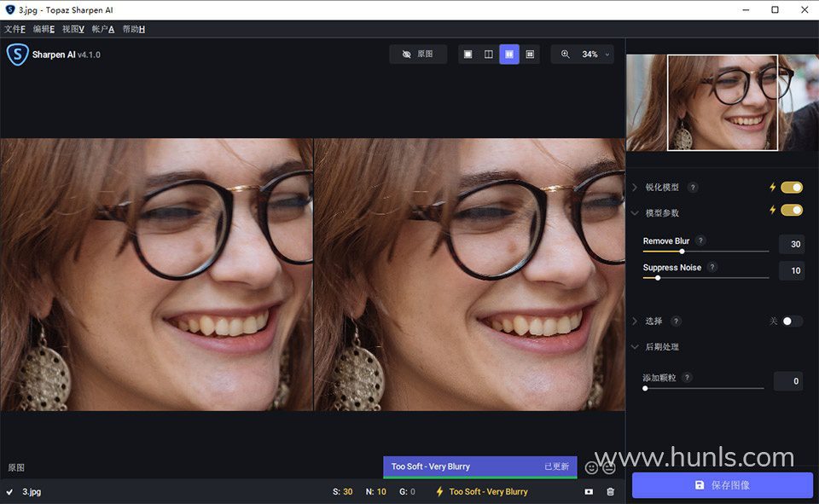Click the 保存图像 save button
This screenshot has height=504, width=819.
[722, 485]
